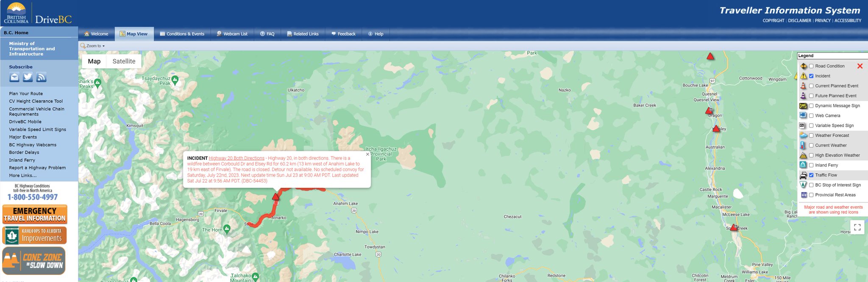Open the Border Delays link
Viewport: 868px width, 282px height.
(24, 152)
